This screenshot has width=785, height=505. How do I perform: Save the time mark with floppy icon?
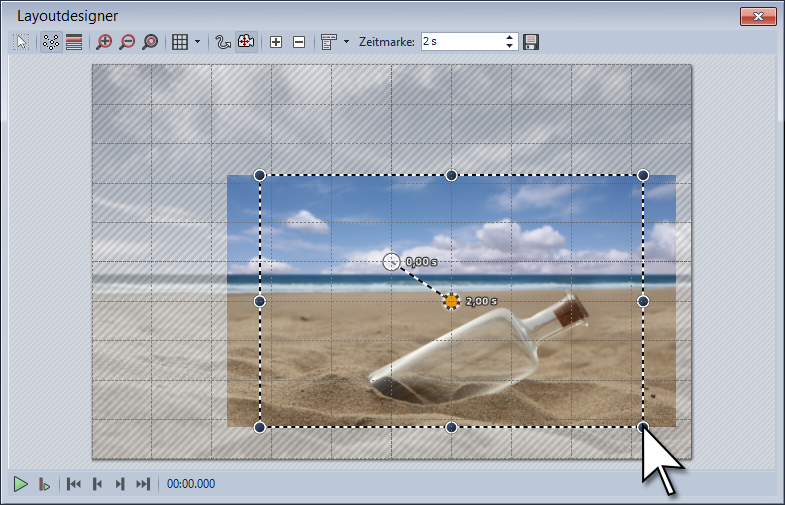click(x=532, y=42)
